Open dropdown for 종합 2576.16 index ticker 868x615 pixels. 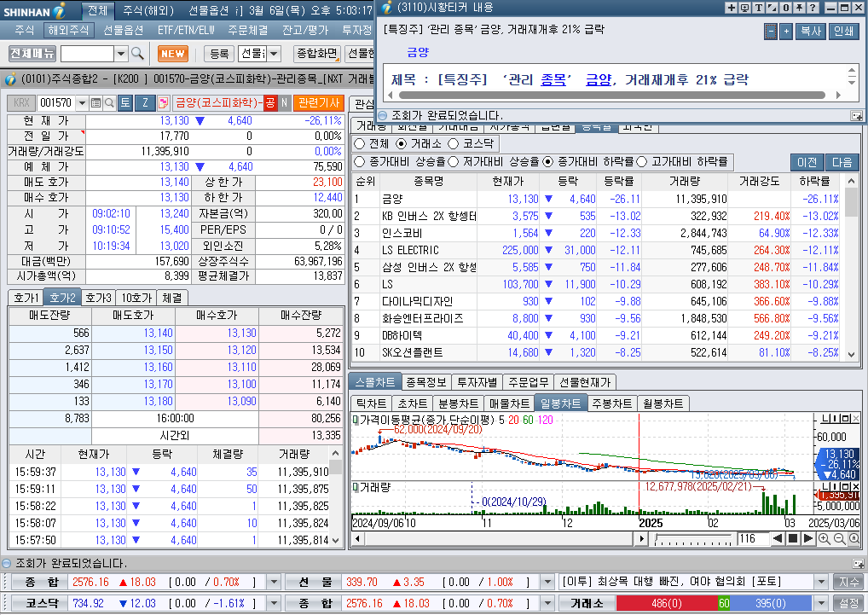point(274,582)
